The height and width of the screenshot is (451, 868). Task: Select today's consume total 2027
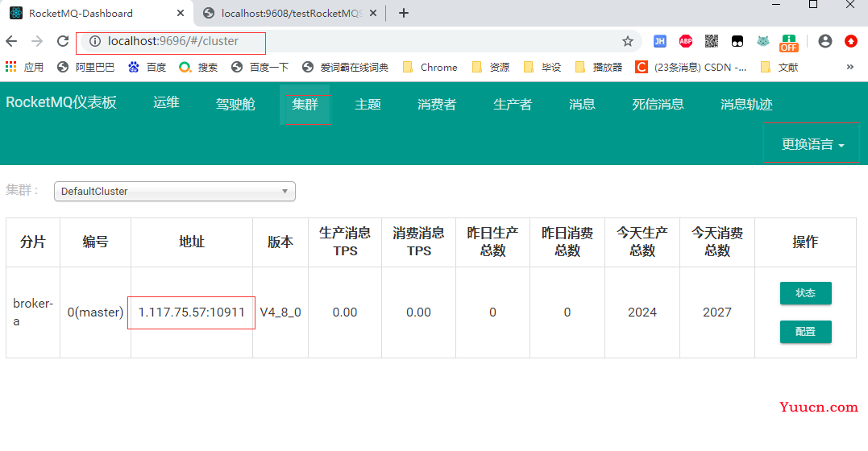(x=717, y=312)
